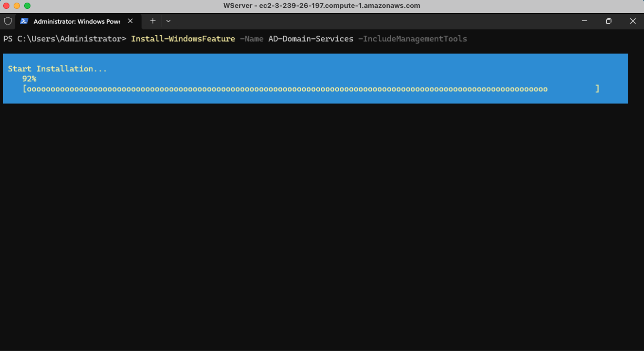Click the administrator shield icon in the terminal
The height and width of the screenshot is (351, 644).
click(8, 21)
